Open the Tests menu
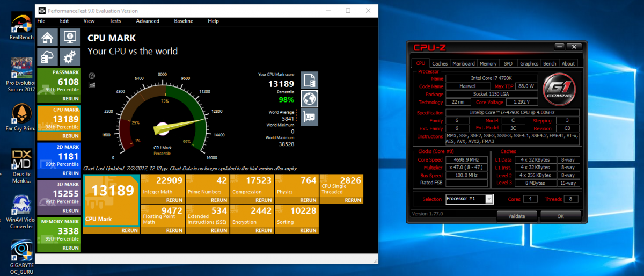Image resolution: width=644 pixels, height=276 pixels. 115,21
